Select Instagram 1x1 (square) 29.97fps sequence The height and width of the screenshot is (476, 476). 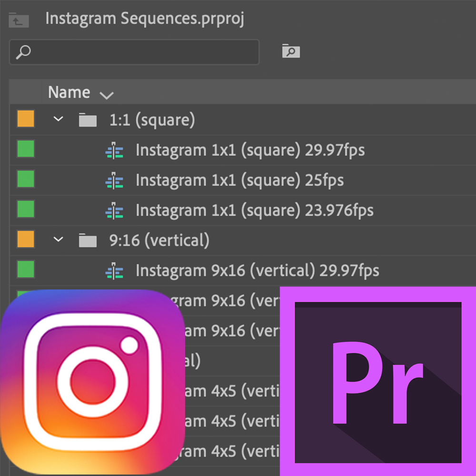(x=250, y=150)
